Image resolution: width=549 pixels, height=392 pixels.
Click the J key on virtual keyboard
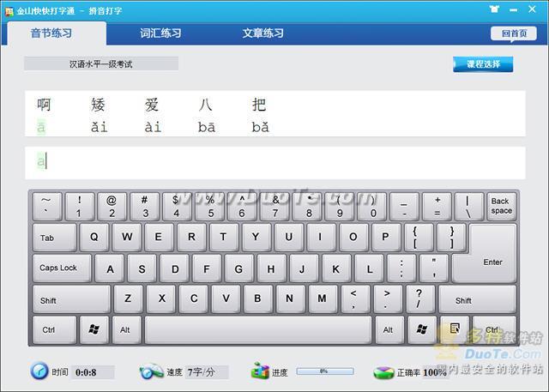pyautogui.click(x=304, y=268)
